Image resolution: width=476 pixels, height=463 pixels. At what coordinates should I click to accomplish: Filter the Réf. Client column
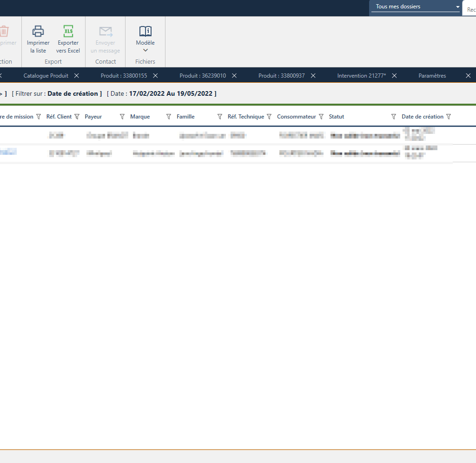tap(77, 117)
